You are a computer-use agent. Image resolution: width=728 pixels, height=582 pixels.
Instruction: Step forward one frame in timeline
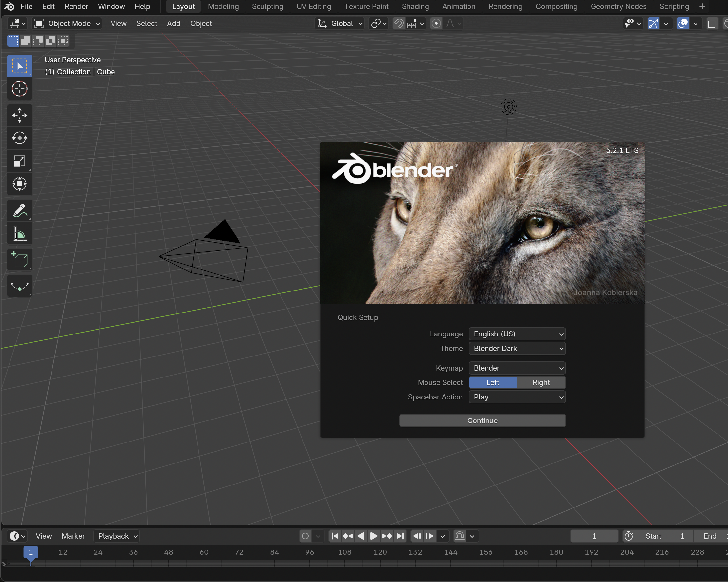click(x=430, y=536)
